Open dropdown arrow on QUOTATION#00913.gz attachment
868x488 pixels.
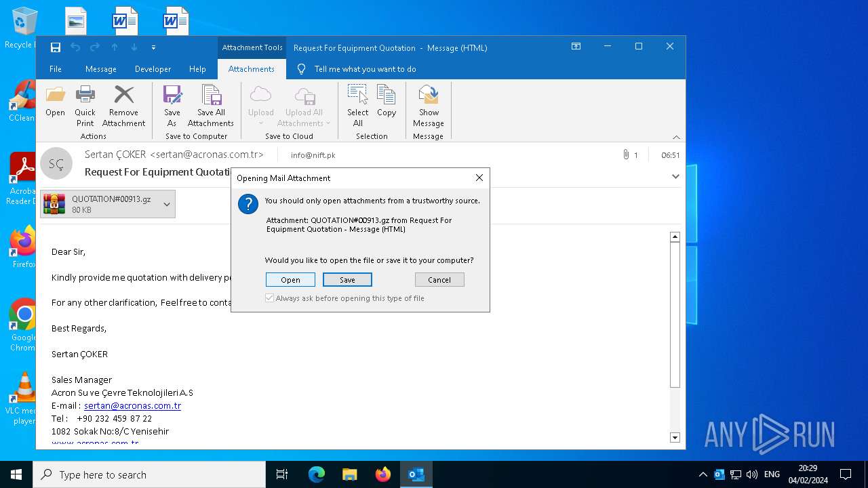pos(167,204)
